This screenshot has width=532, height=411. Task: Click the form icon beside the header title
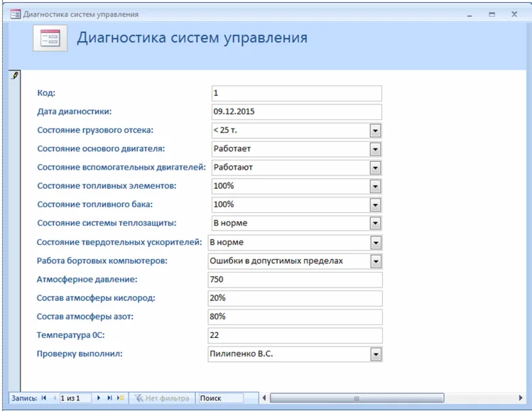click(50, 38)
